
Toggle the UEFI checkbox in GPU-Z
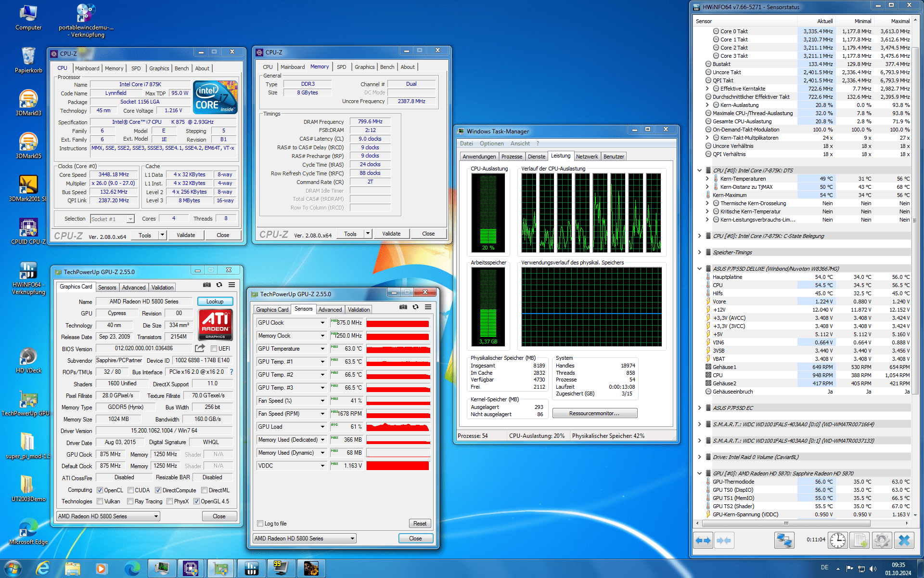point(214,349)
